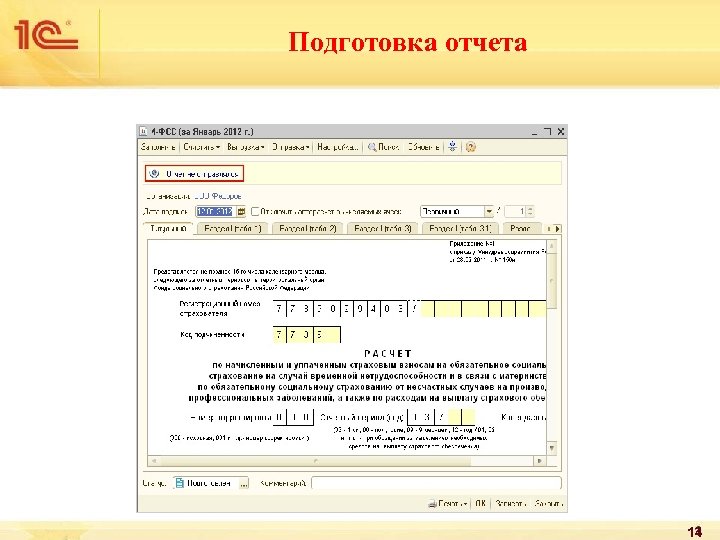Click the vertical scrollbar down arrow
This screenshot has height=540, width=720.
click(552, 448)
